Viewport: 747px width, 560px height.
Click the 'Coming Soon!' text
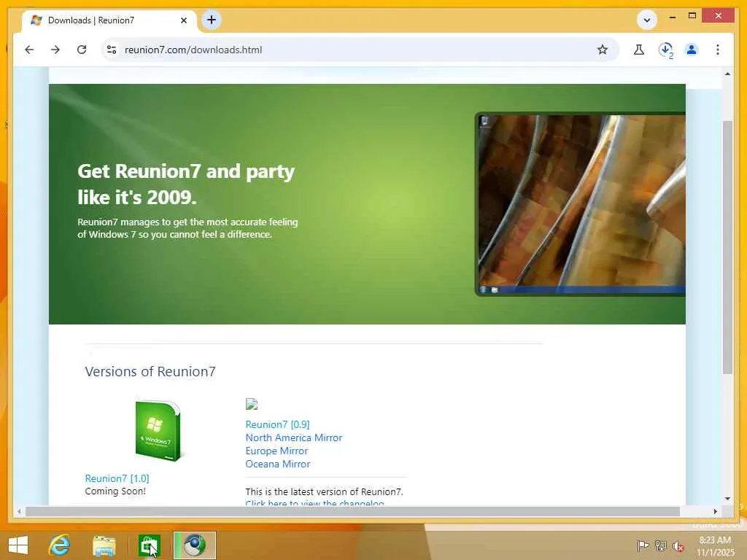[x=115, y=491]
